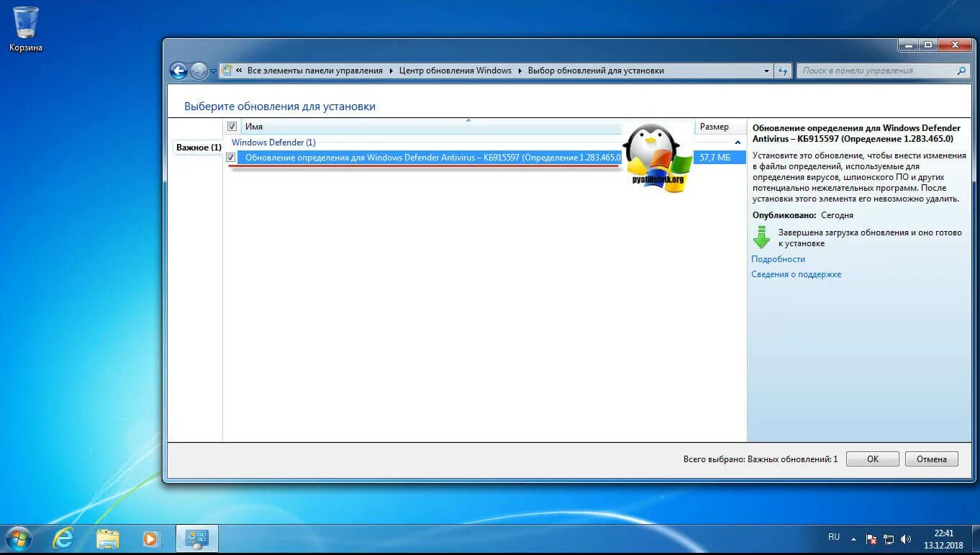Click the magnifier search icon

(961, 71)
